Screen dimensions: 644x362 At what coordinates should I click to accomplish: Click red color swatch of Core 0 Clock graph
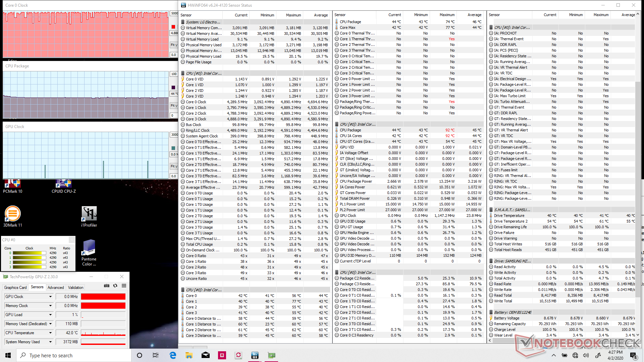tap(173, 27)
